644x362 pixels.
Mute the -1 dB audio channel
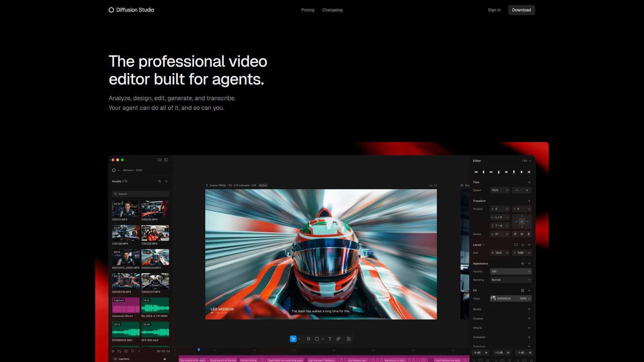coord(530,353)
